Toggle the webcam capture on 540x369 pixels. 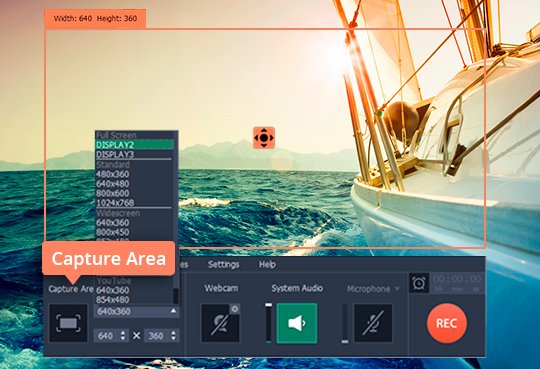[x=220, y=323]
